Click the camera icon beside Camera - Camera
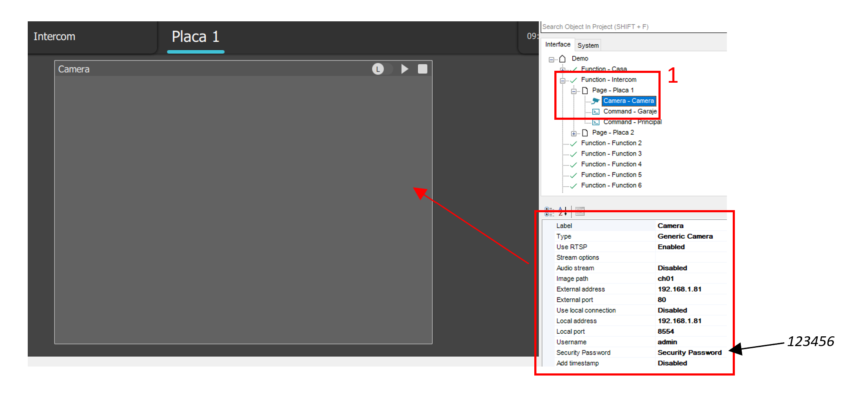This screenshot has height=393, width=868. click(595, 101)
